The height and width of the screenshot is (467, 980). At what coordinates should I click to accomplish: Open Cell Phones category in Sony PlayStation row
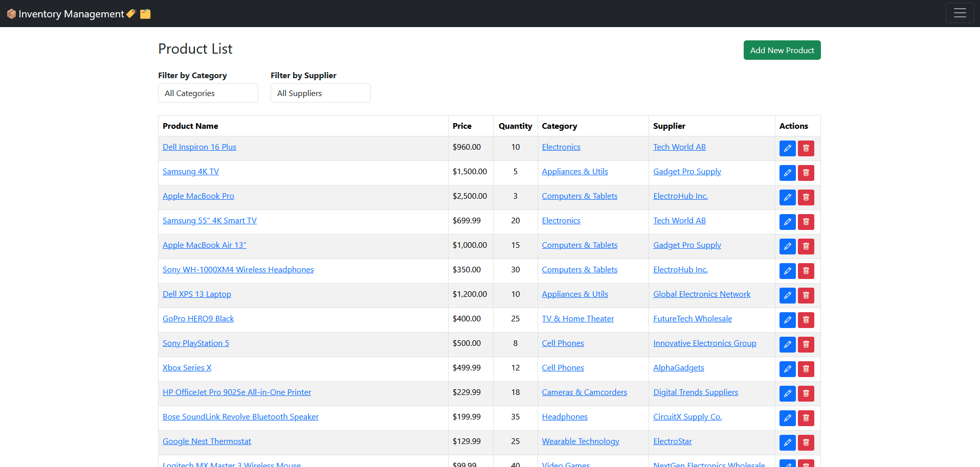click(563, 343)
